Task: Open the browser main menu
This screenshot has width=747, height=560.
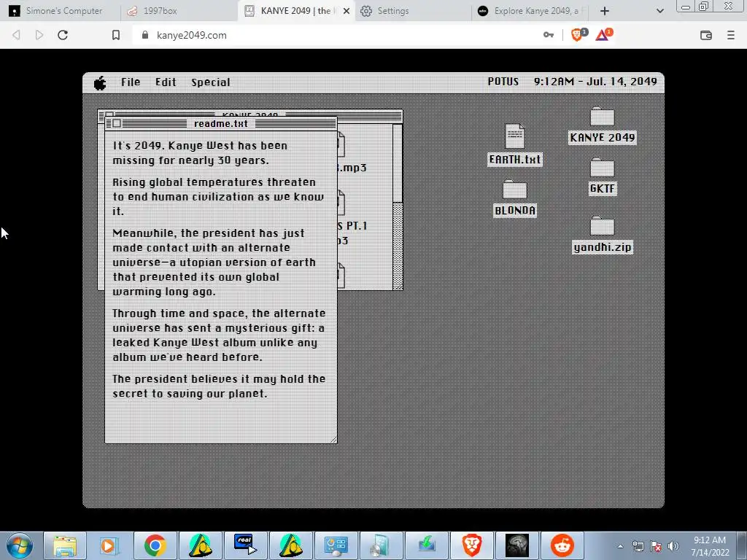Action: pos(730,35)
